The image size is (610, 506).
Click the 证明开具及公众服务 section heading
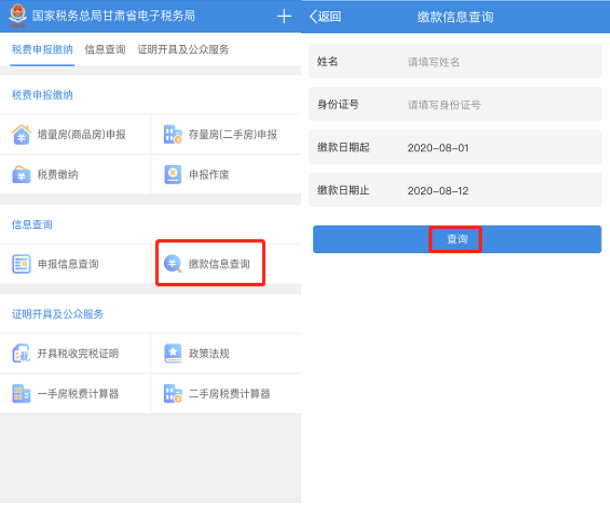pos(58,314)
